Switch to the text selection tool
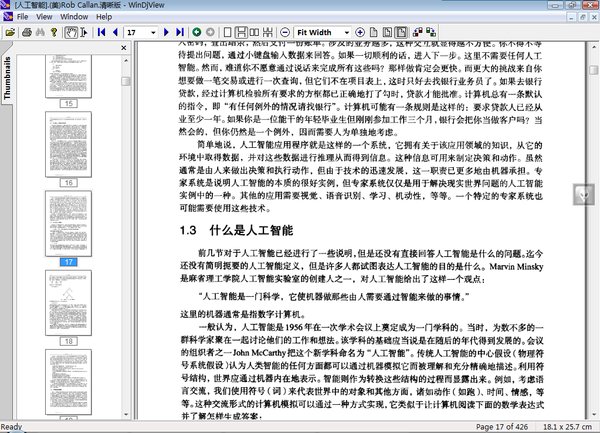This screenshot has height=433, width=600. [84, 33]
